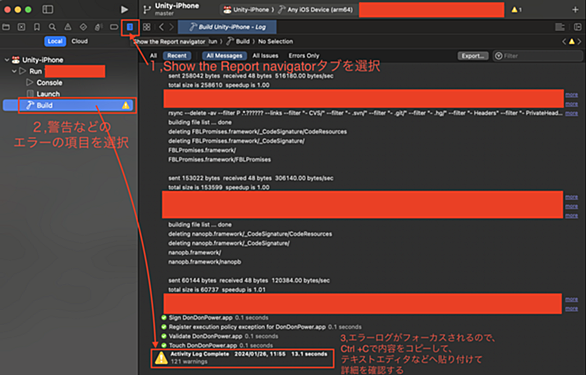This screenshot has height=375, width=586.
Task: Open the Find navigator magnifier icon
Action: [x=52, y=27]
